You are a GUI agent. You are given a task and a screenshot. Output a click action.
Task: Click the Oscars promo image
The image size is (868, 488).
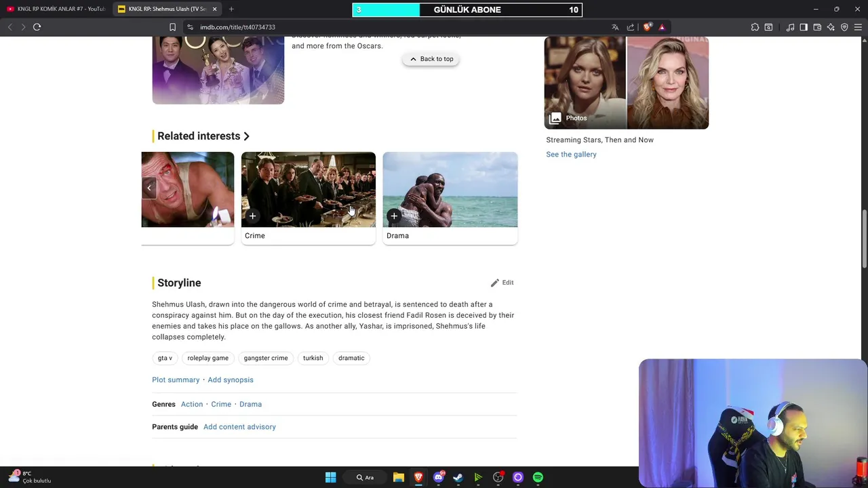pos(218,70)
